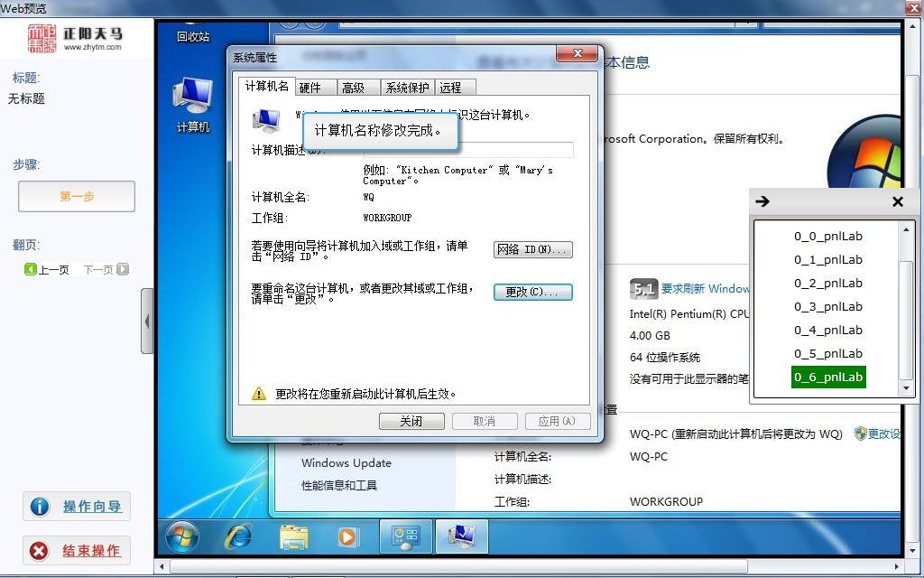Select 0_3_pnlLab in the list
924x578 pixels.
(828, 307)
